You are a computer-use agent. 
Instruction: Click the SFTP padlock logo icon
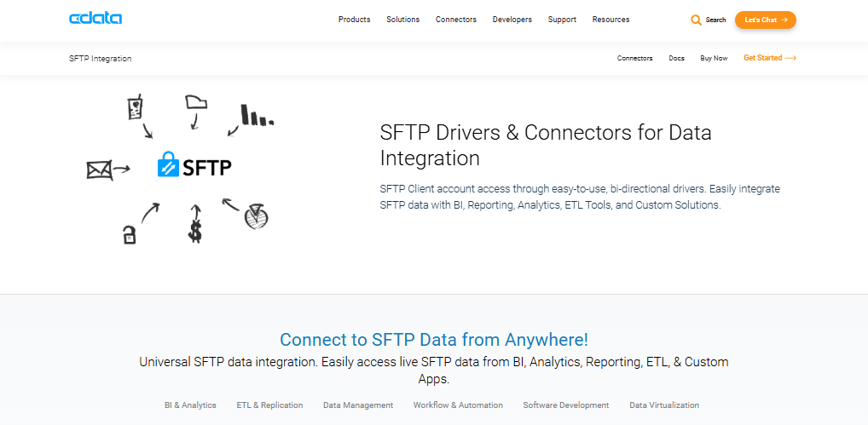(167, 164)
